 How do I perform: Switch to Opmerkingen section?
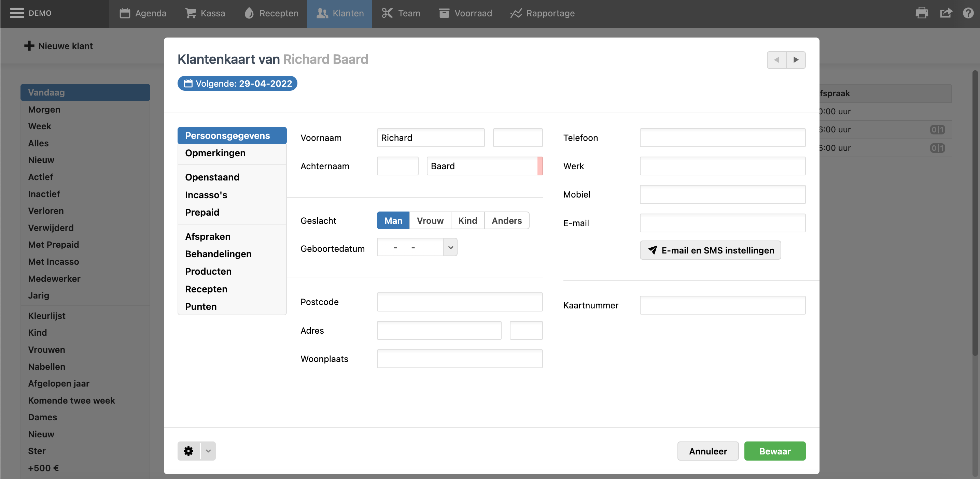coord(215,153)
